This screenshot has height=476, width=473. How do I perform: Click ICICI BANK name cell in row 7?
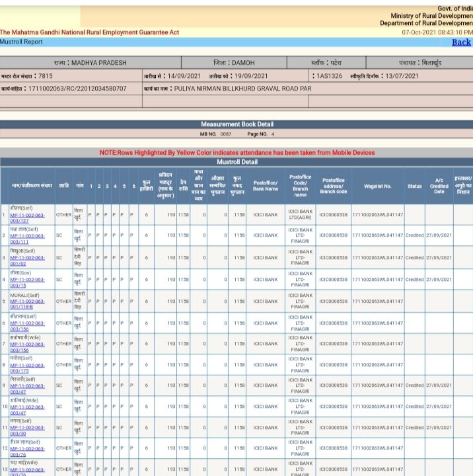[x=266, y=344]
